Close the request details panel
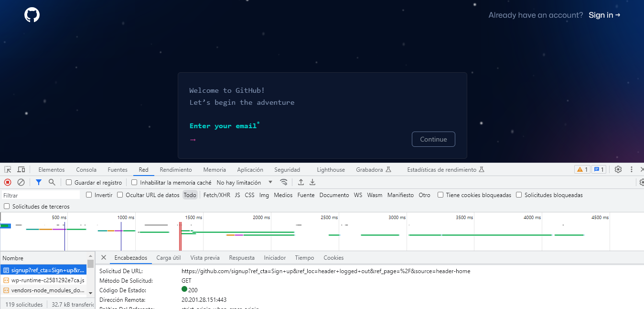 (x=104, y=257)
